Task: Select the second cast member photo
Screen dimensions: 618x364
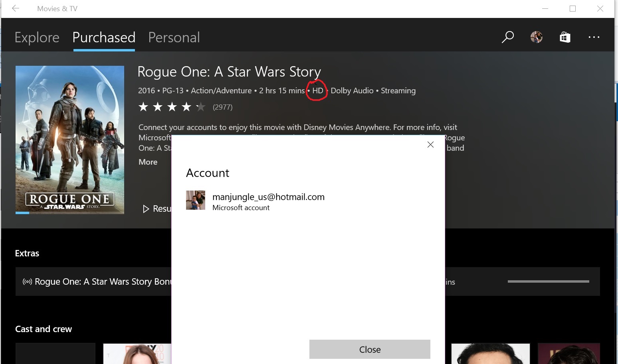Action: (x=137, y=353)
